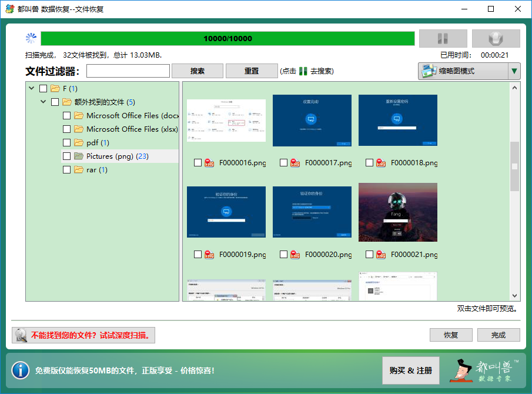Click the blue info icon in banner
The height and width of the screenshot is (394, 532).
point(21,370)
